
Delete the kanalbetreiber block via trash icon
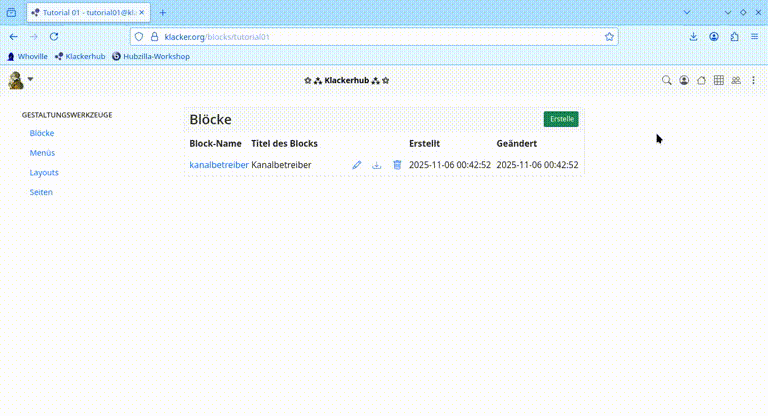click(397, 165)
